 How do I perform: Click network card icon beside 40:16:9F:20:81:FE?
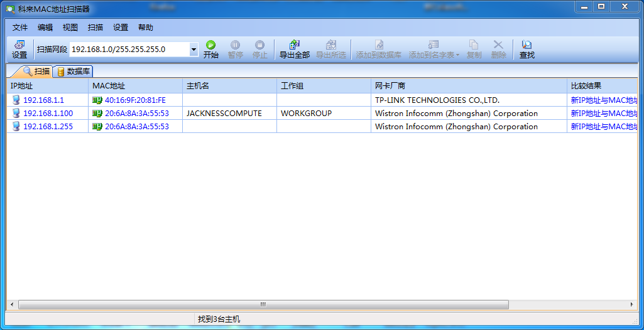(x=97, y=100)
